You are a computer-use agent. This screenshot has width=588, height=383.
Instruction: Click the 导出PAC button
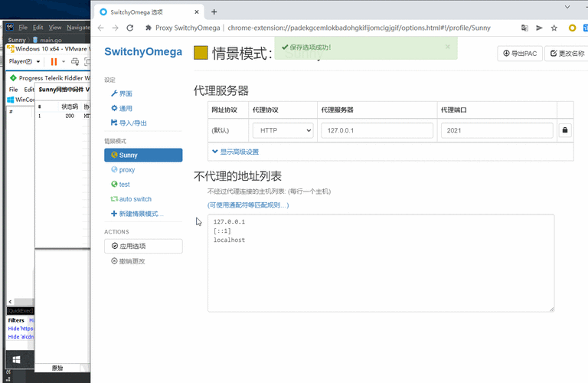pyautogui.click(x=520, y=54)
